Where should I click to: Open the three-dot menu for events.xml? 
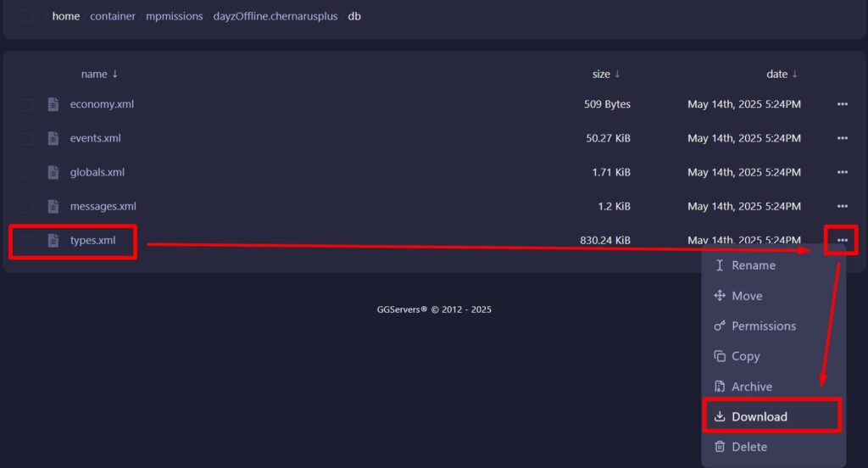(842, 138)
